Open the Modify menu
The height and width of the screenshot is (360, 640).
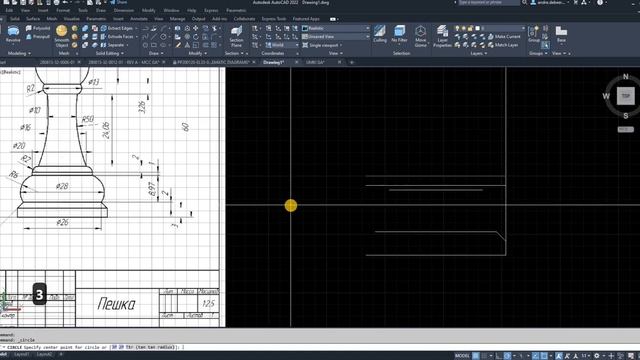tap(148, 10)
